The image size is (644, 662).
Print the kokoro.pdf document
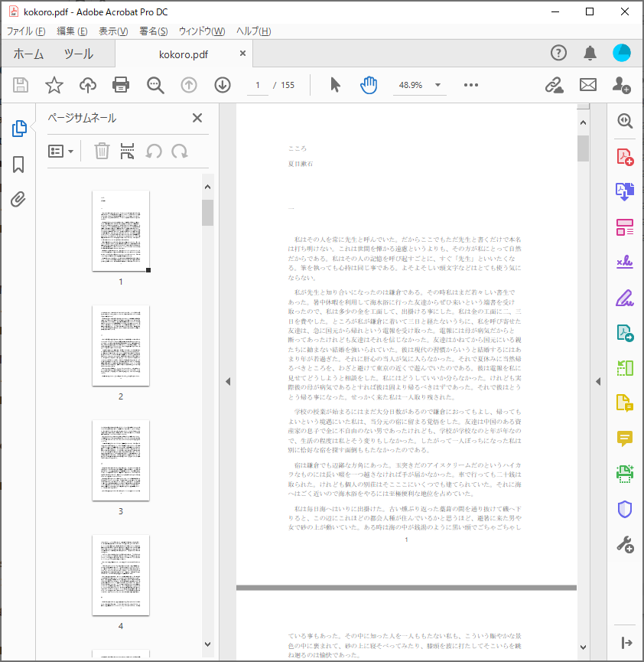[x=121, y=85]
